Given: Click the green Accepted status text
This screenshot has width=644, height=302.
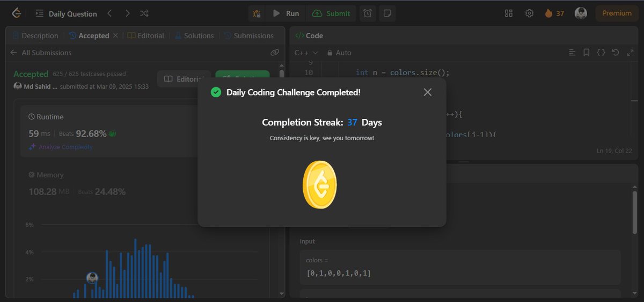Looking at the screenshot, I should [31, 74].
